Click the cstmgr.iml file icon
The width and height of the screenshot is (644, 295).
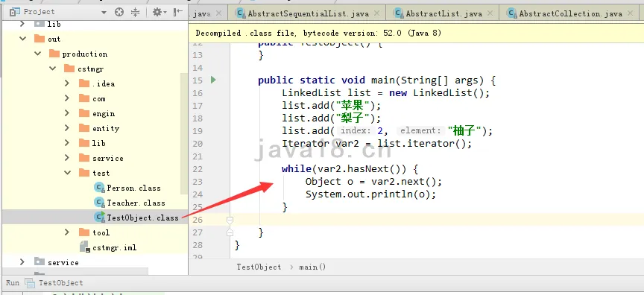84,247
